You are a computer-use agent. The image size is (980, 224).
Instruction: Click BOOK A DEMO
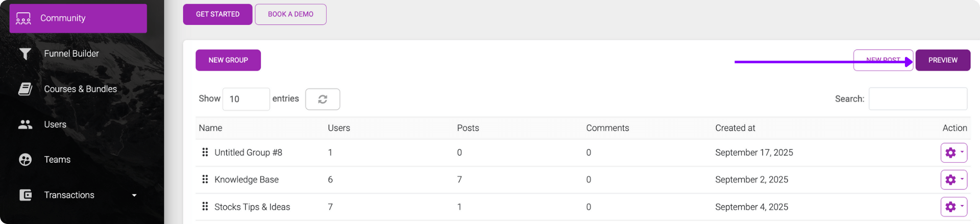click(x=290, y=14)
